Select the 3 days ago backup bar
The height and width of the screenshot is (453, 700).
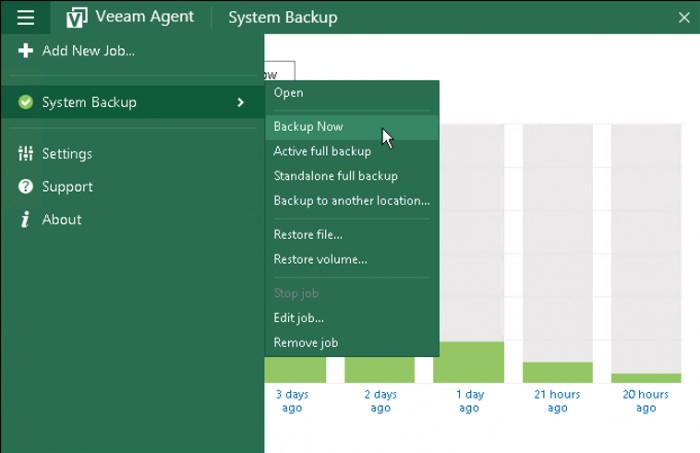[295, 370]
